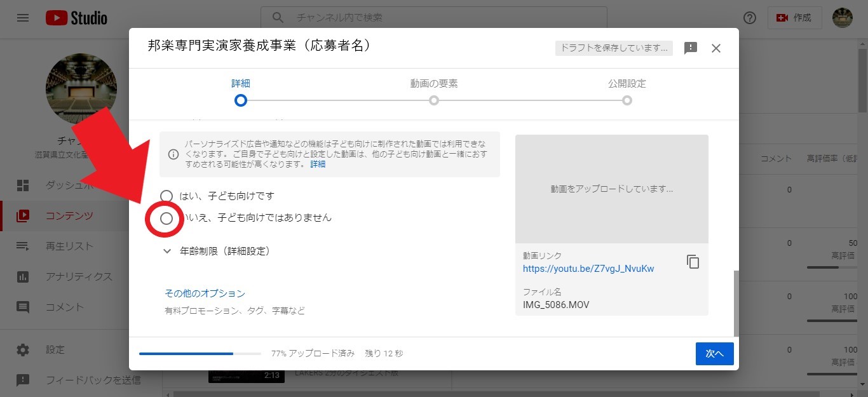This screenshot has height=397, width=868.
Task: Open the account avatar menu
Action: point(843,18)
